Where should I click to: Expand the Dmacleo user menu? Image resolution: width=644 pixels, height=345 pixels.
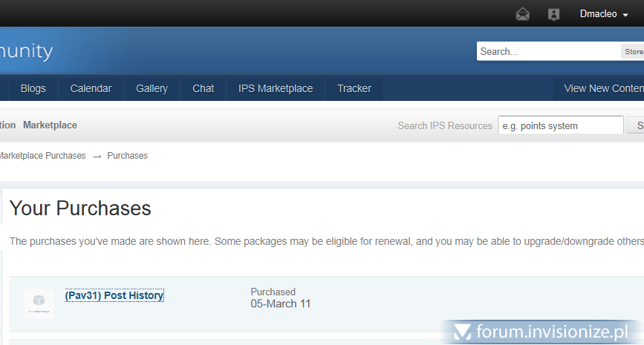pos(603,14)
